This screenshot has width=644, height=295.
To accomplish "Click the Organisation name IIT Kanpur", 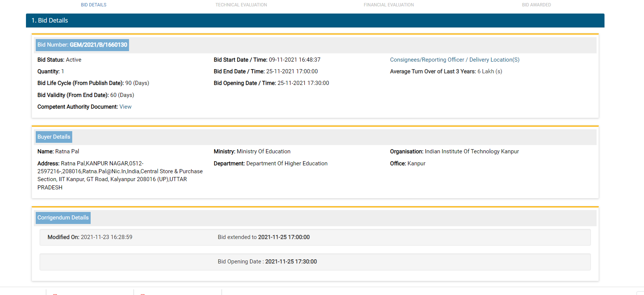I will pos(472,151).
